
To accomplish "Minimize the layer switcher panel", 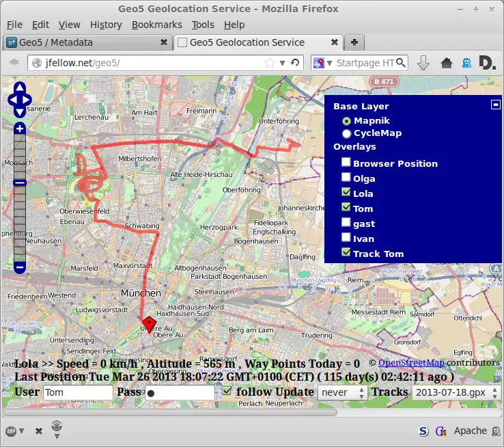I will coord(496,105).
